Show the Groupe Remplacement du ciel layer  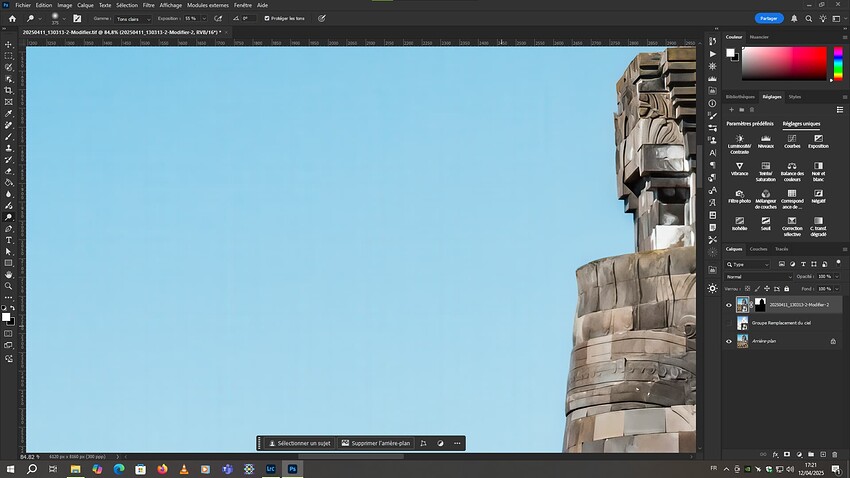728,323
